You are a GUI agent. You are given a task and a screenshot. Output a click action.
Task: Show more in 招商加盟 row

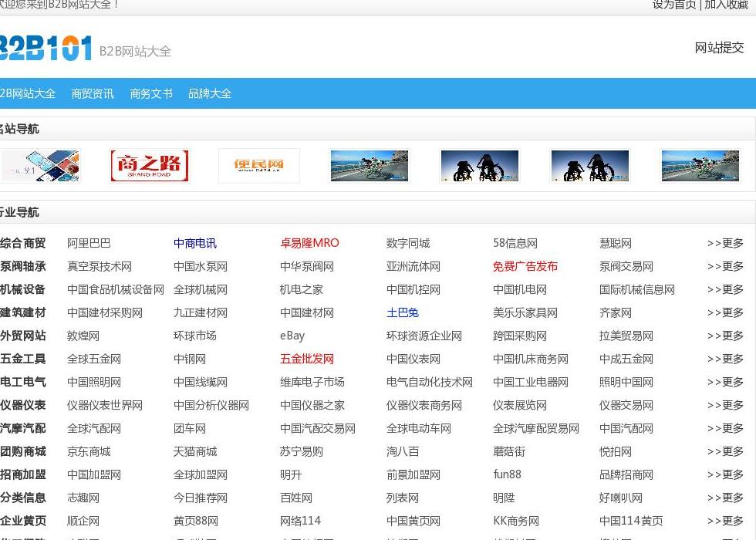click(x=725, y=474)
